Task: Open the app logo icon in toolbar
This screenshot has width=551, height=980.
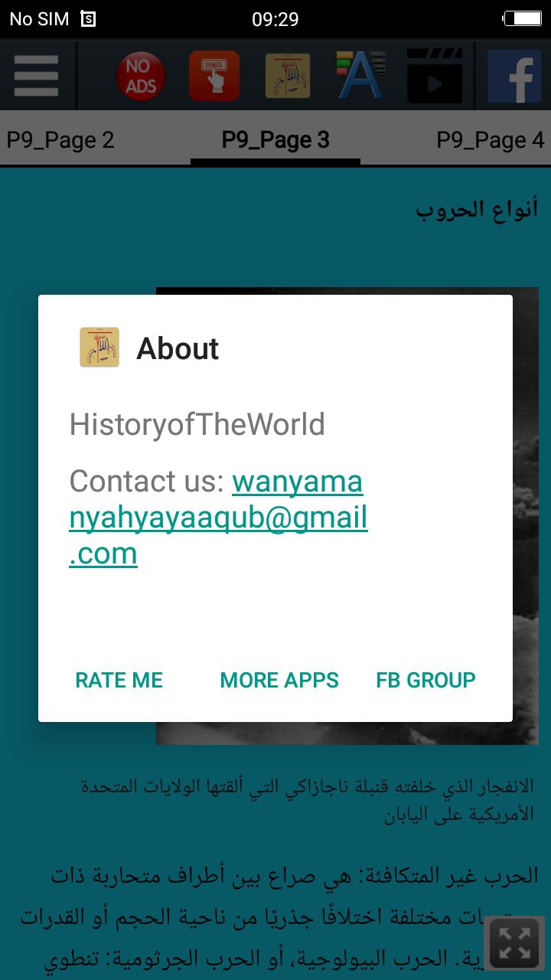Action: point(288,76)
